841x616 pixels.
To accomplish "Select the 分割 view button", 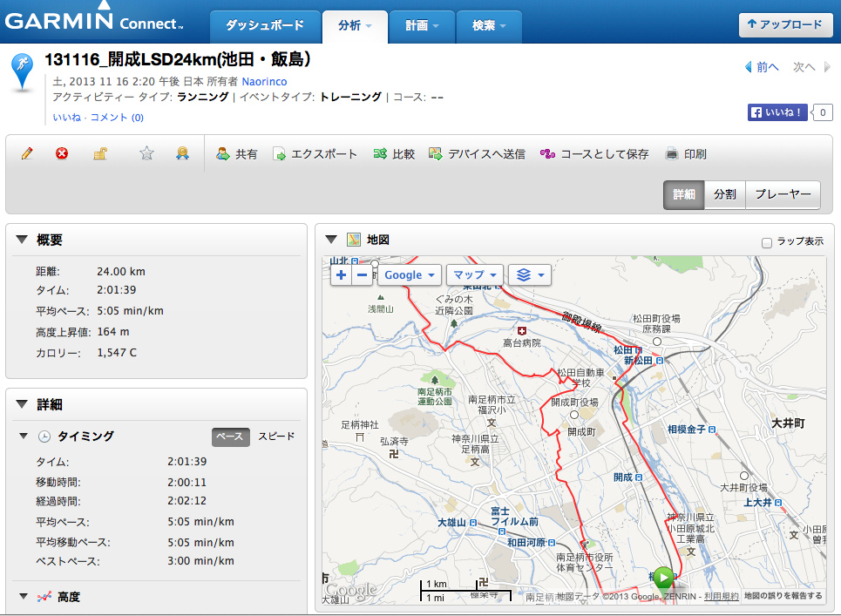I will pyautogui.click(x=725, y=194).
